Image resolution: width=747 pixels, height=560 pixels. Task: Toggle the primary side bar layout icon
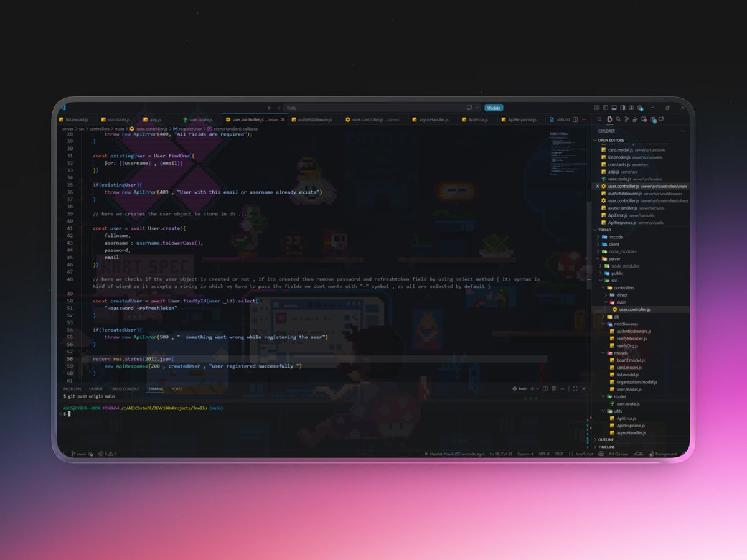pos(606,108)
